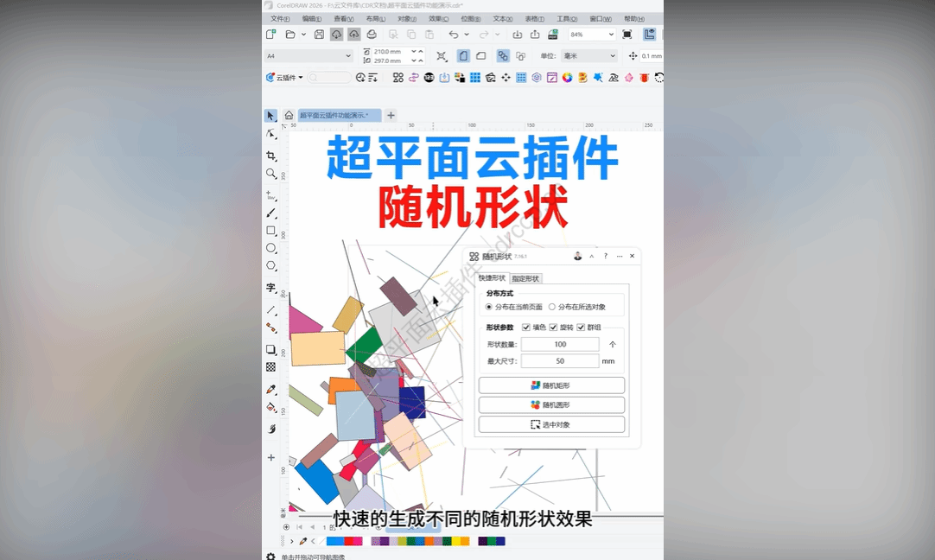Image resolution: width=935 pixels, height=560 pixels.
Task: Click the 随机矩形 button
Action: tap(551, 385)
